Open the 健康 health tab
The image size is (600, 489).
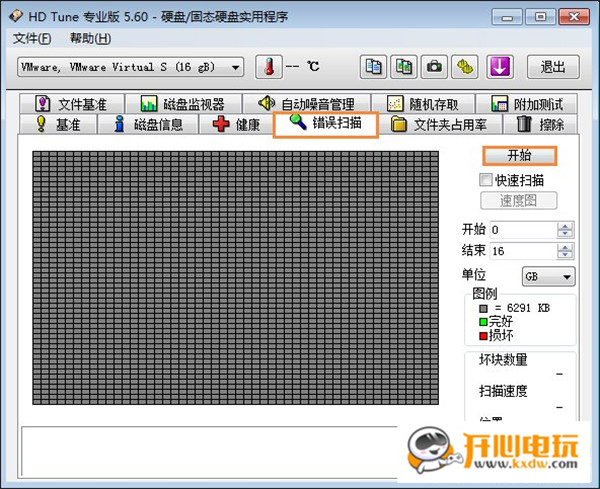point(236,125)
